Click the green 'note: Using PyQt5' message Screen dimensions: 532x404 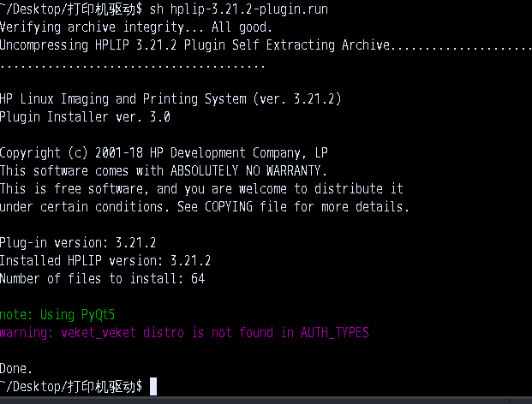click(57, 314)
